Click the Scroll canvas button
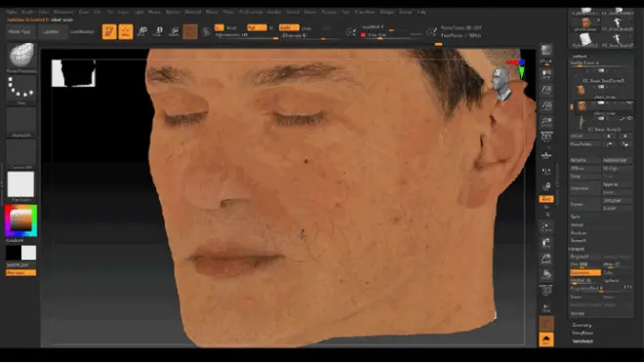The width and height of the screenshot is (644, 363). point(546,74)
